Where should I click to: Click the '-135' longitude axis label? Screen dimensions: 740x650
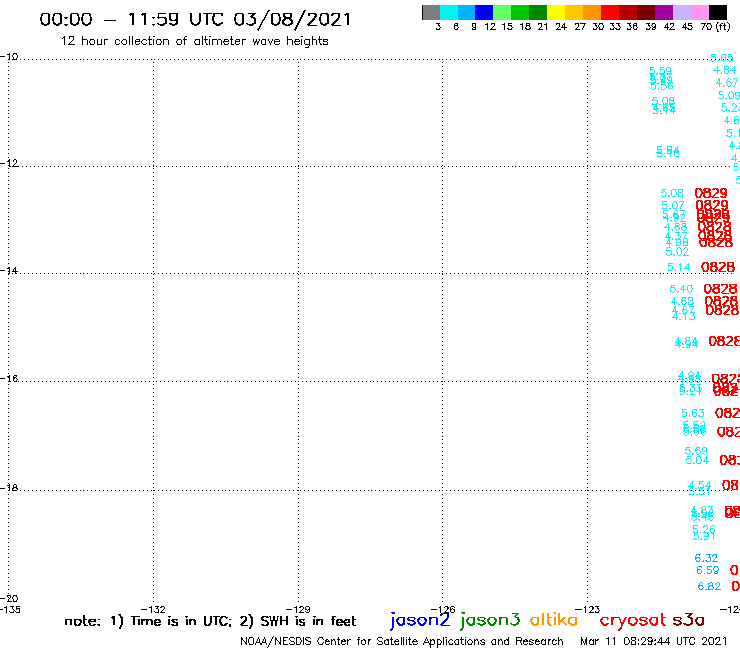pyautogui.click(x=10, y=609)
